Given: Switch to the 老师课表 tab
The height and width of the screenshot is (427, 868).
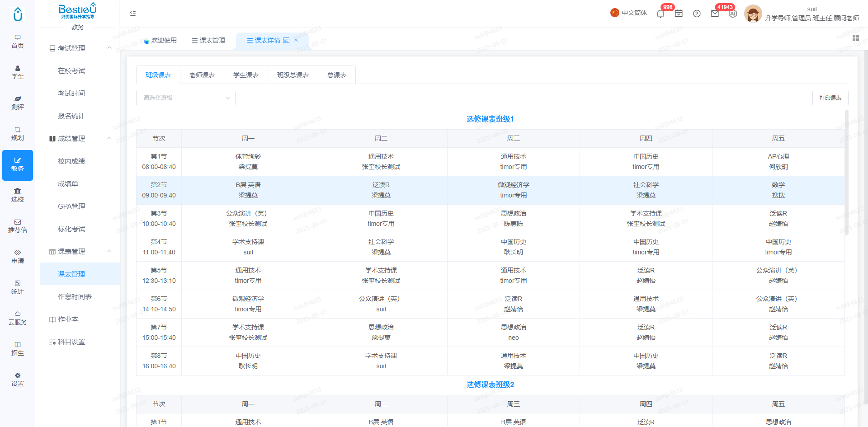Looking at the screenshot, I should coord(202,75).
